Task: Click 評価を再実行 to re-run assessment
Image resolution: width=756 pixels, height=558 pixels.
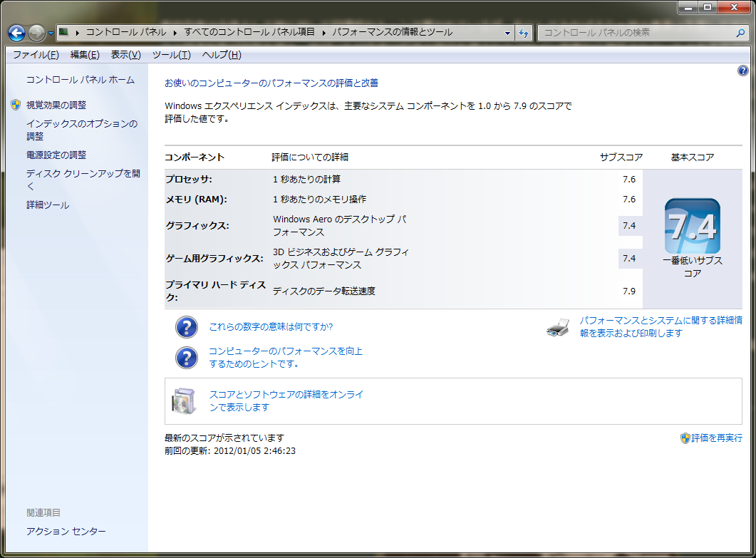Action: [x=717, y=438]
